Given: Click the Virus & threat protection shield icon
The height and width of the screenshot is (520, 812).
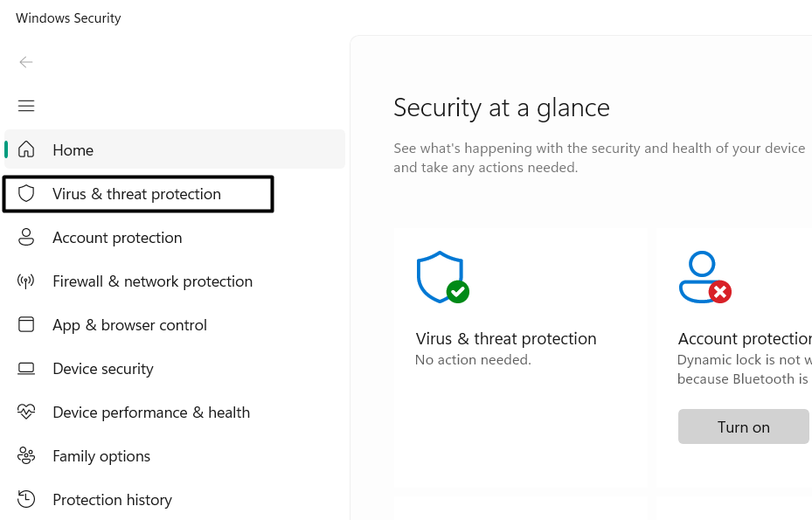Looking at the screenshot, I should click(26, 193).
